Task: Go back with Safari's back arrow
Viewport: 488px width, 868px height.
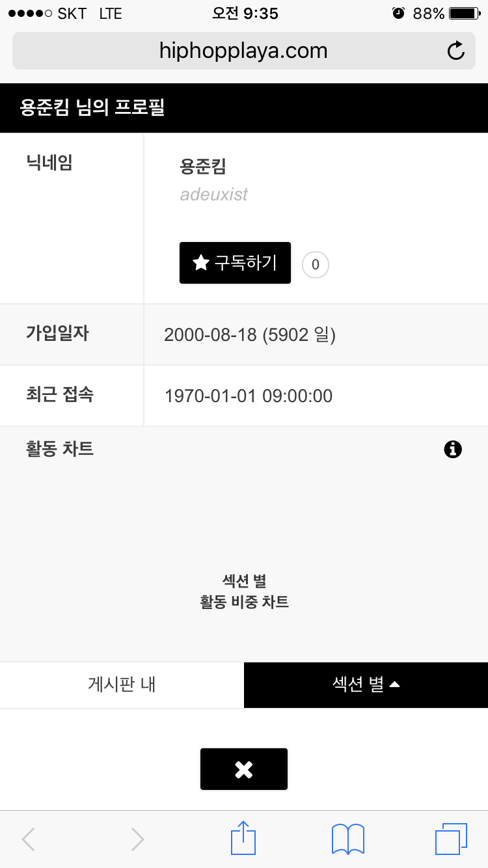Action: coord(28,839)
